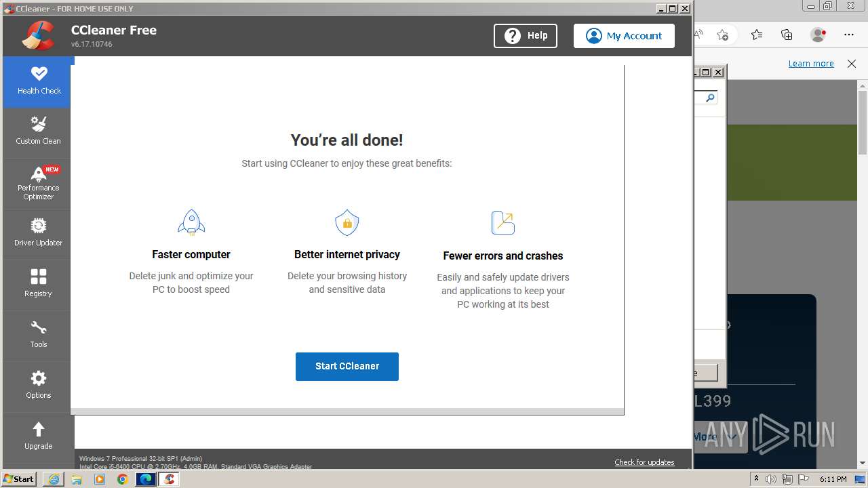Open the Options settings section
Image resolution: width=868 pixels, height=488 pixels.
coord(39,387)
